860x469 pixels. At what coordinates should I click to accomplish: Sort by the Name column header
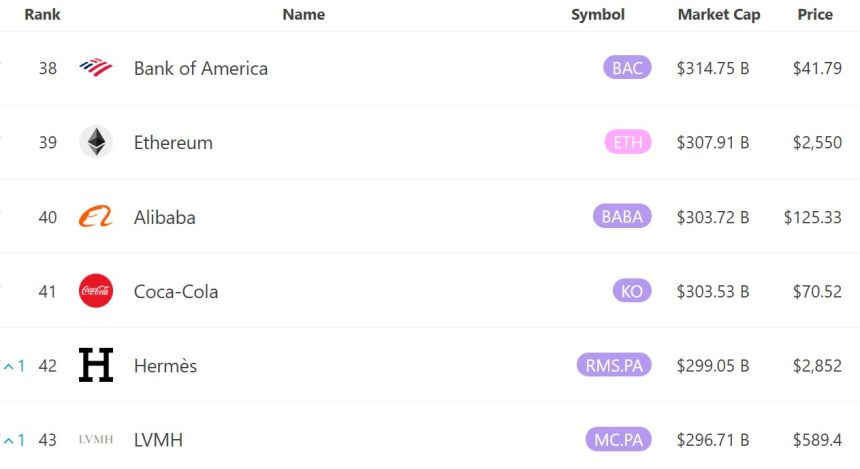(x=303, y=15)
